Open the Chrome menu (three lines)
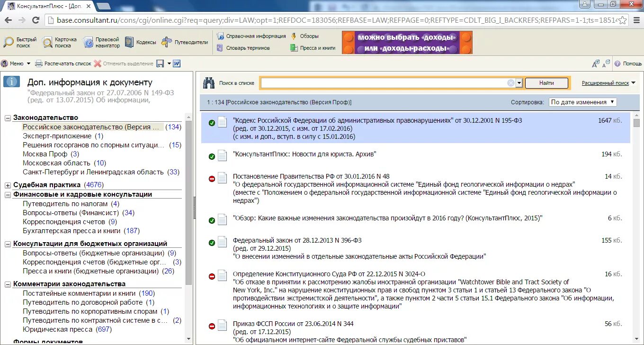The width and height of the screenshot is (644, 345). 635,20
